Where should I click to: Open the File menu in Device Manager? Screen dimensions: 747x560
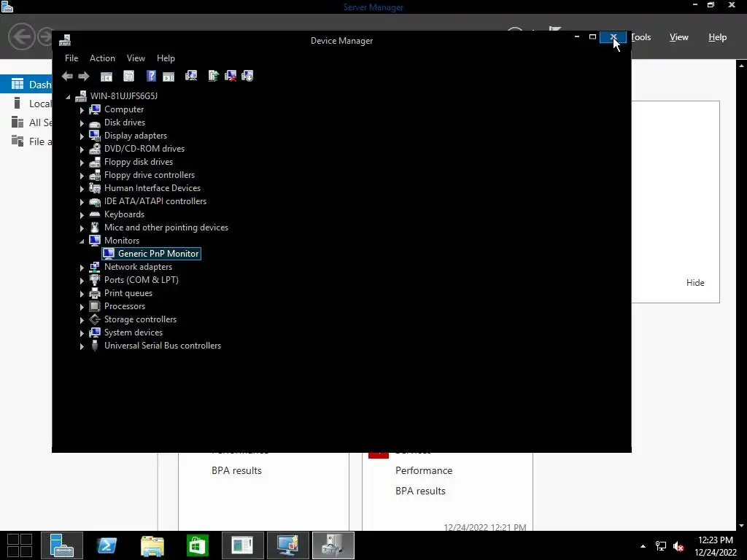coord(71,58)
